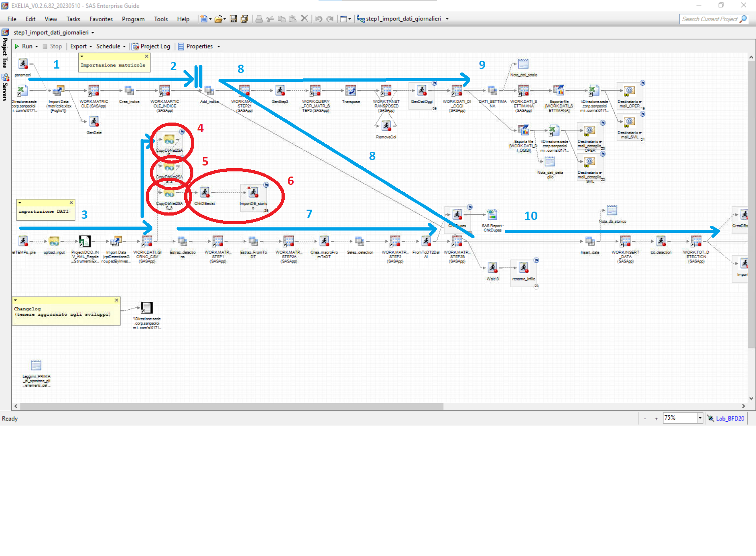This screenshot has height=556, width=756.
Task: Open the Tasks menu
Action: [73, 19]
